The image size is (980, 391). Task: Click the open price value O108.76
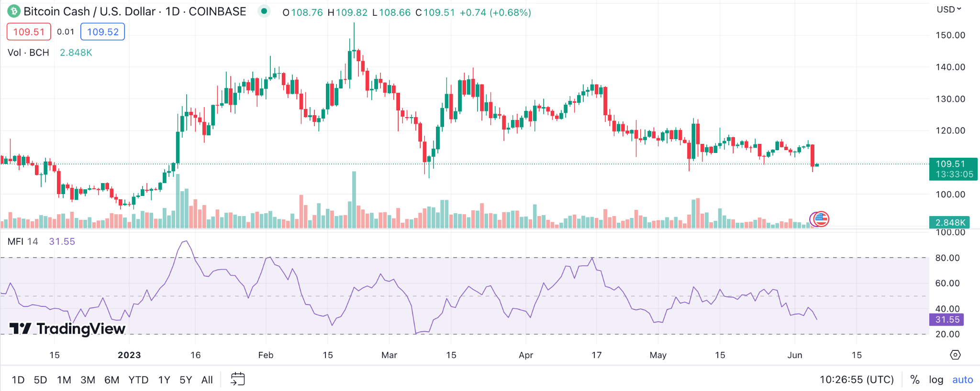pos(303,12)
